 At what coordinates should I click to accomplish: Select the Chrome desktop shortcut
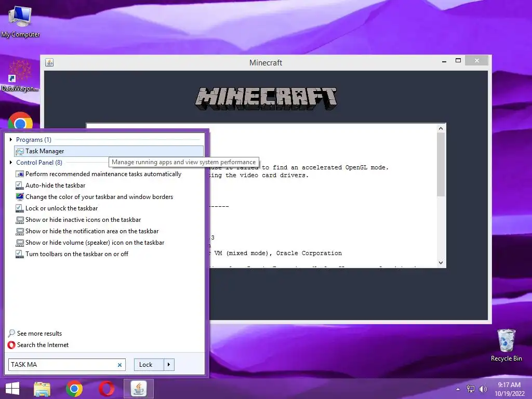[x=20, y=120]
